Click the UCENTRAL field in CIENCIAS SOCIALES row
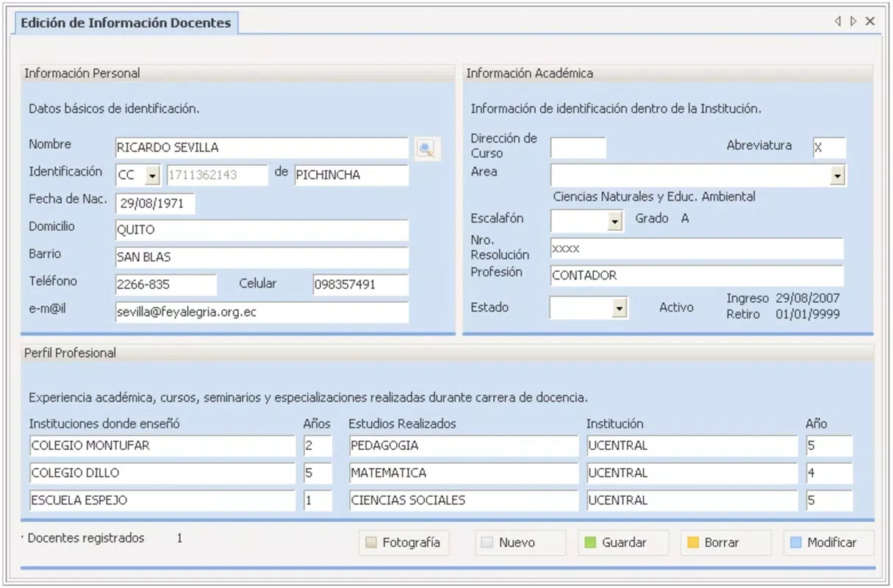The width and height of the screenshot is (893, 588). (692, 501)
